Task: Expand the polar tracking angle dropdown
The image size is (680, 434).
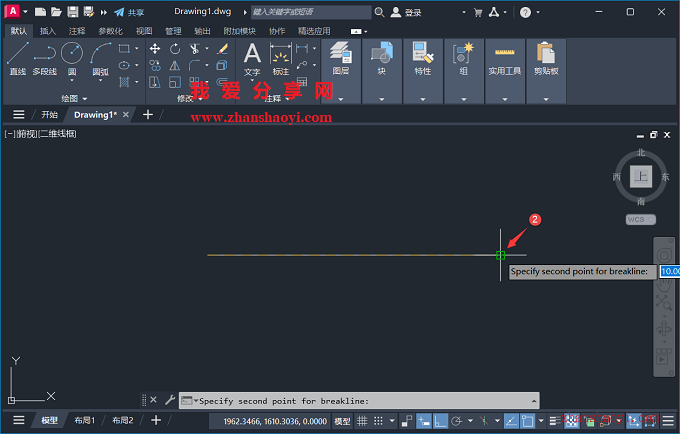Action: click(x=470, y=421)
